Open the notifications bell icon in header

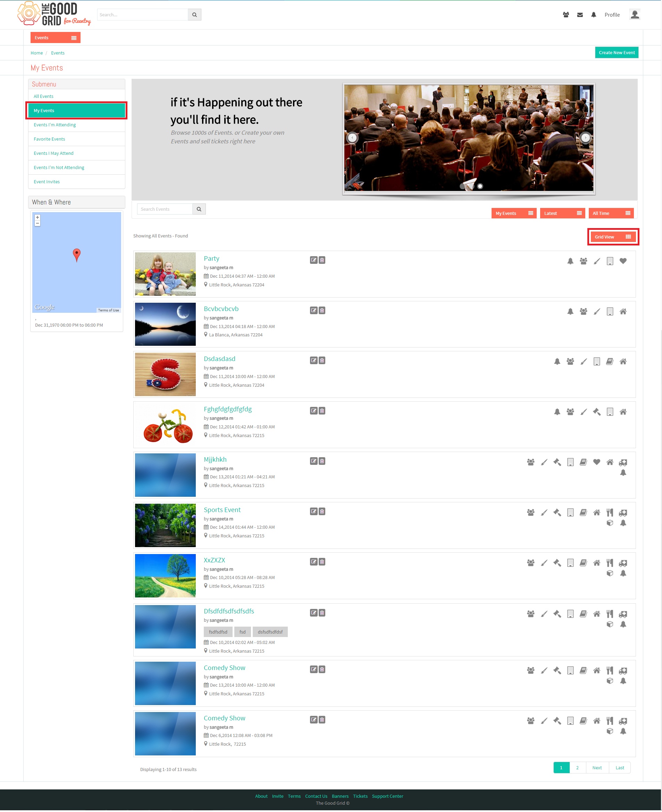[594, 15]
